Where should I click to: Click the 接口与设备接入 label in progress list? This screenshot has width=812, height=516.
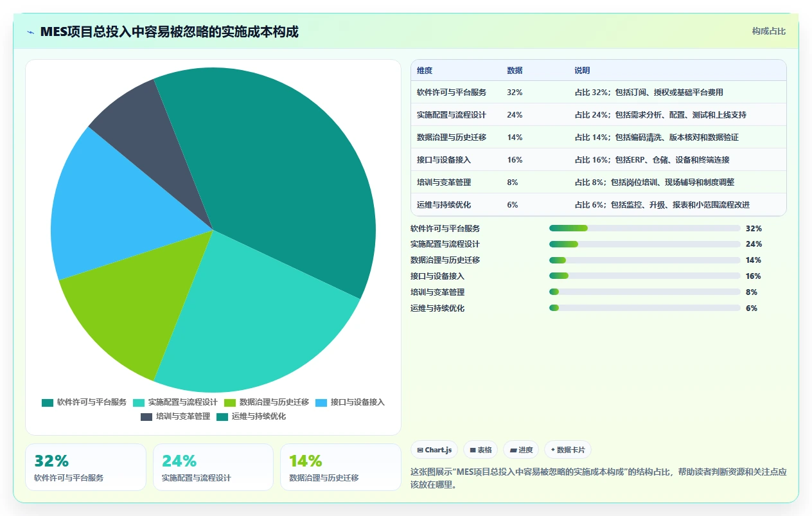(x=437, y=276)
